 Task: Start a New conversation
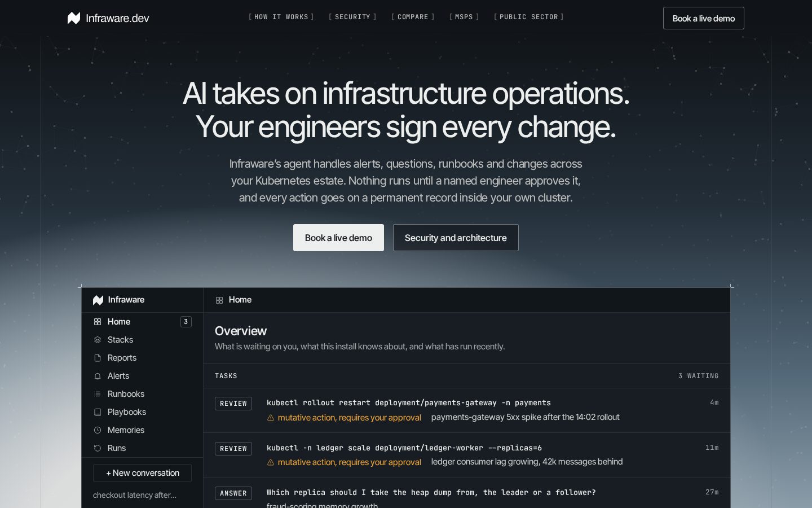point(142,473)
